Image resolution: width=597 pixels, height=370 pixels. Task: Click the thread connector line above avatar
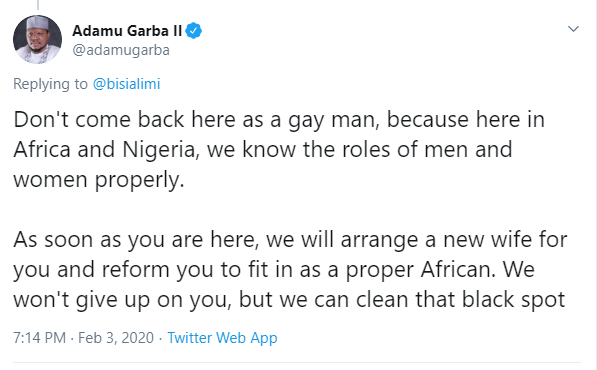click(38, 5)
